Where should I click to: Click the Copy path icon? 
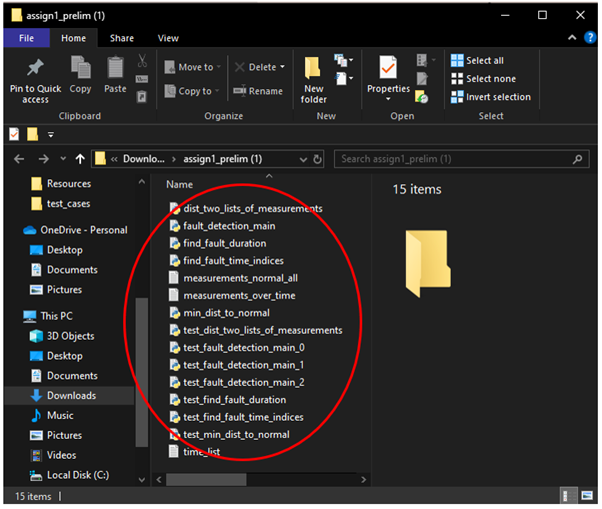pyautogui.click(x=142, y=79)
